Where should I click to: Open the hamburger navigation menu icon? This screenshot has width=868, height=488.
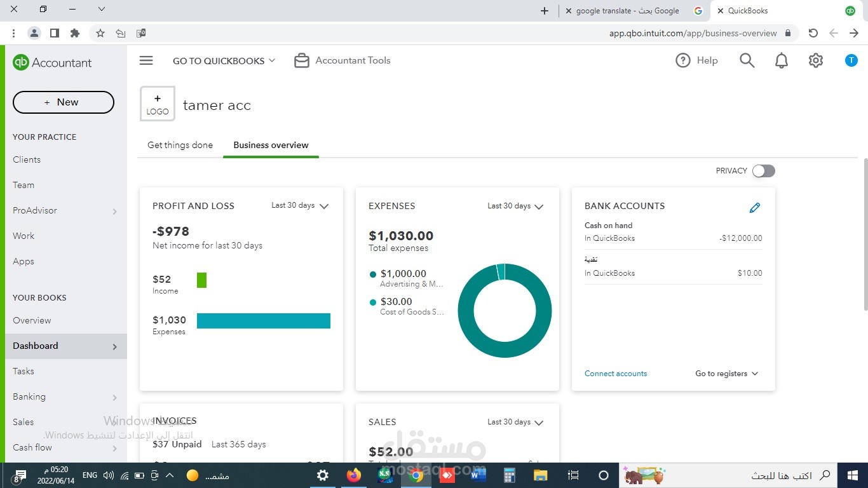pos(146,60)
